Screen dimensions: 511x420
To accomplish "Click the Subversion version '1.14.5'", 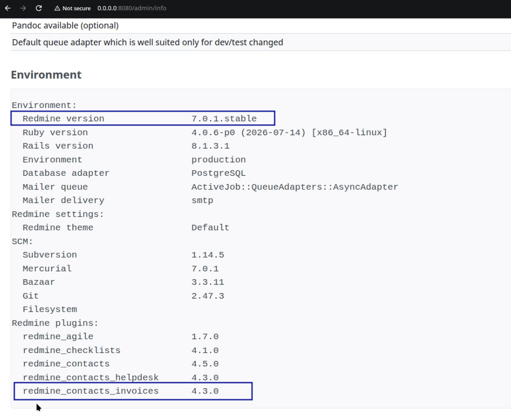I will (207, 255).
